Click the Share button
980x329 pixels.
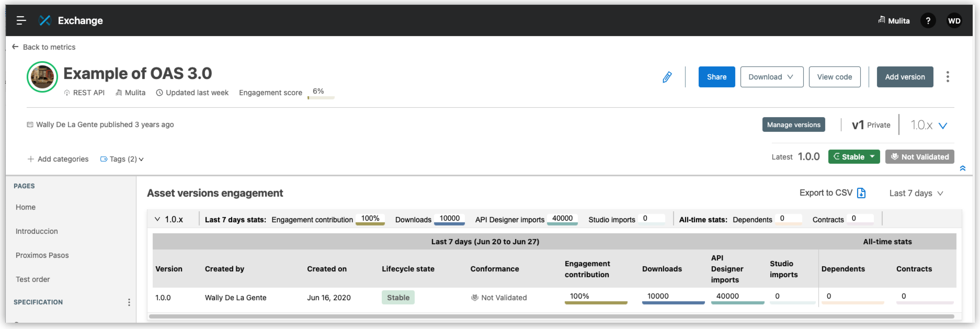coord(716,76)
